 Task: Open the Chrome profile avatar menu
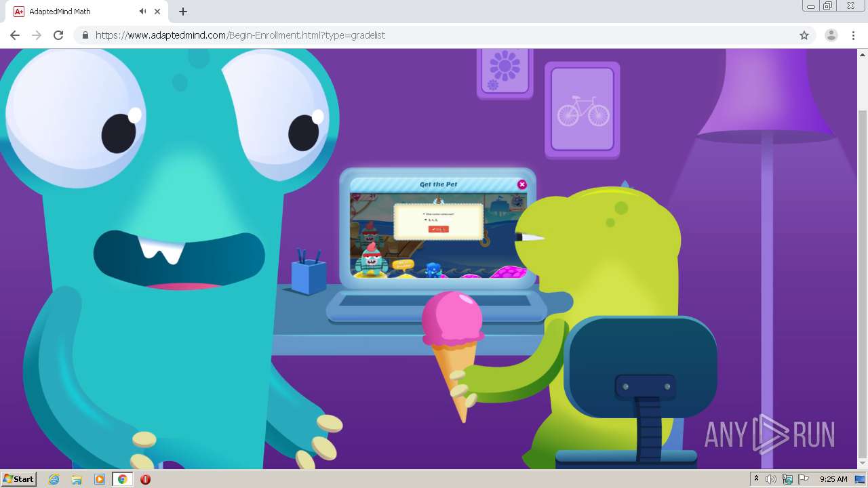[x=831, y=35]
